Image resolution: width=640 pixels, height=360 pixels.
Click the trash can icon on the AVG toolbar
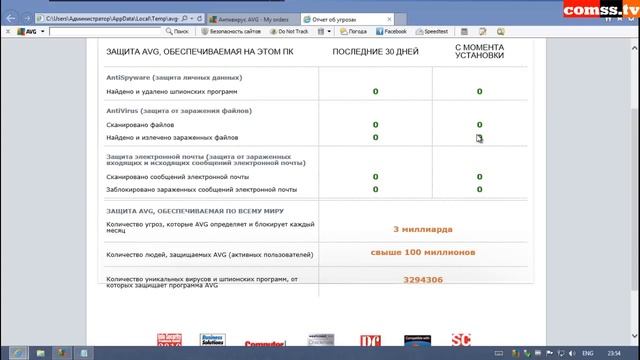[321, 31]
